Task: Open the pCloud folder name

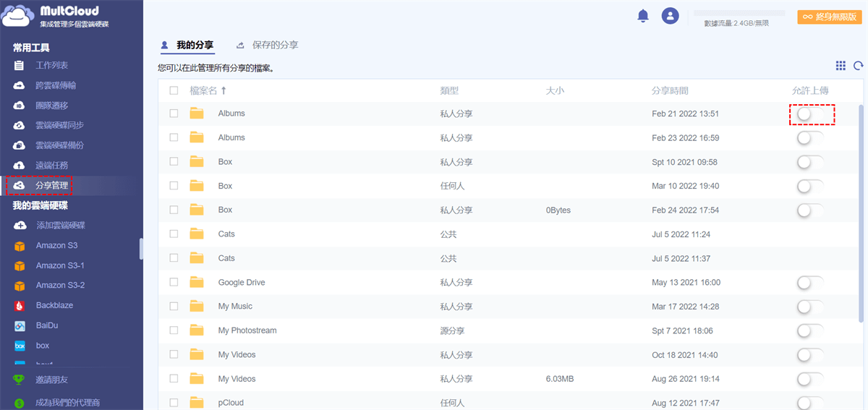Action: [231, 403]
